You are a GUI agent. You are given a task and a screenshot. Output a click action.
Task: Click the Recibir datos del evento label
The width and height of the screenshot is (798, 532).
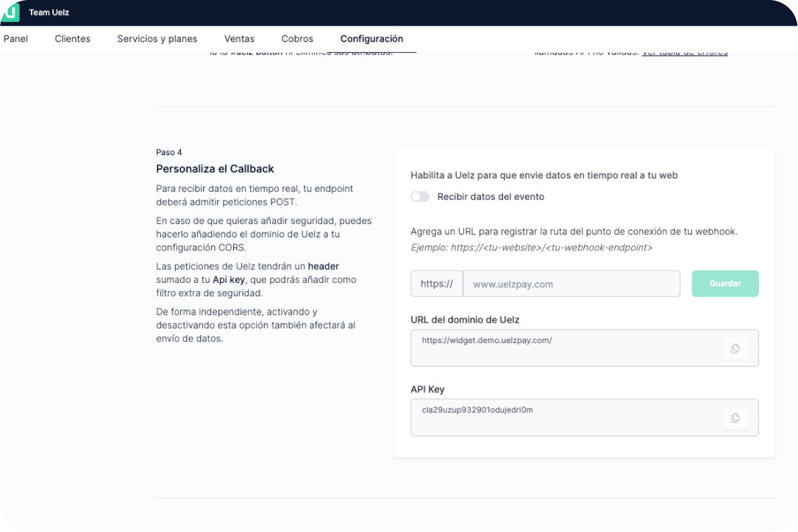(491, 197)
